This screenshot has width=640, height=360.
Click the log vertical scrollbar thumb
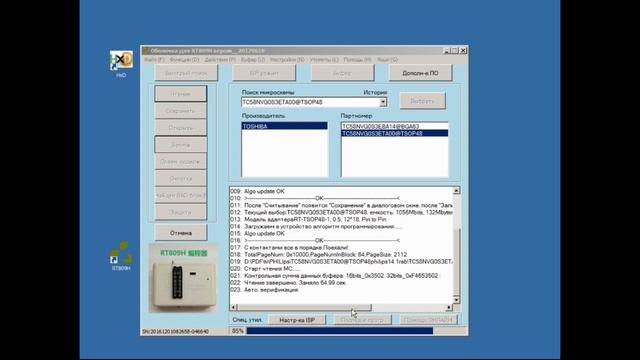click(456, 261)
